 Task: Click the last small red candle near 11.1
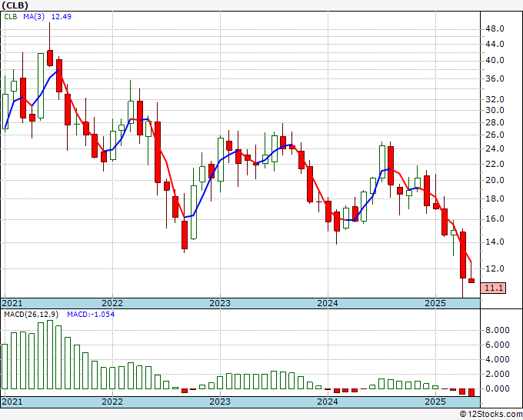pos(471,281)
